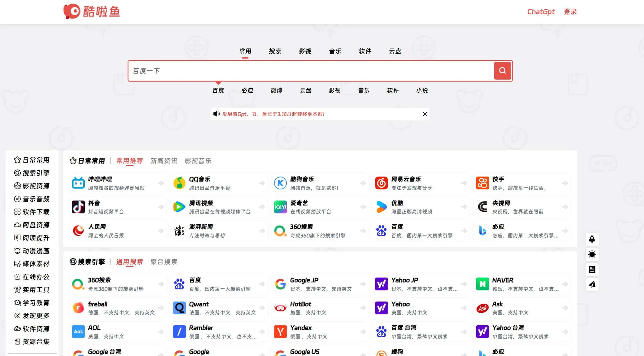Go to 音乐音频 in sidebar
644x356 pixels.
point(32,199)
